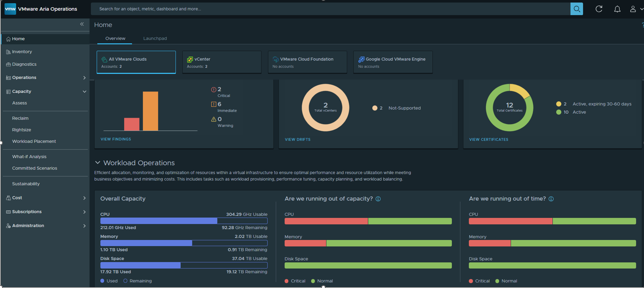Open the notifications bell
The height and width of the screenshot is (288, 644).
pos(617,9)
